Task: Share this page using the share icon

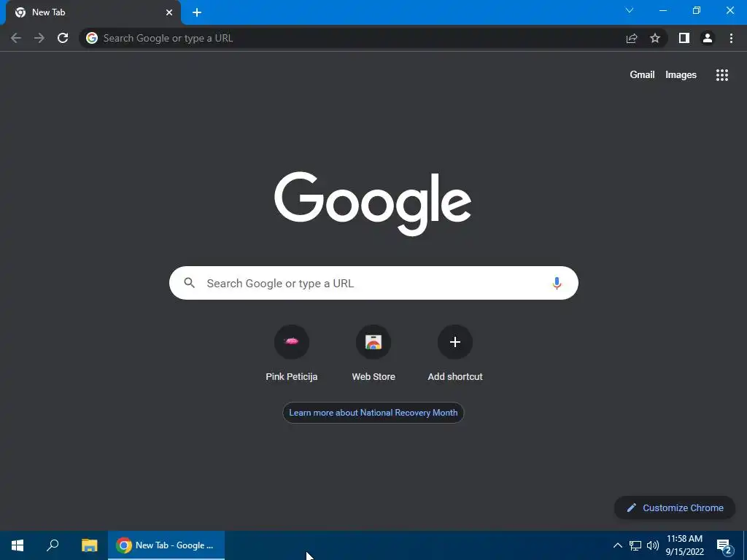Action: tap(632, 38)
